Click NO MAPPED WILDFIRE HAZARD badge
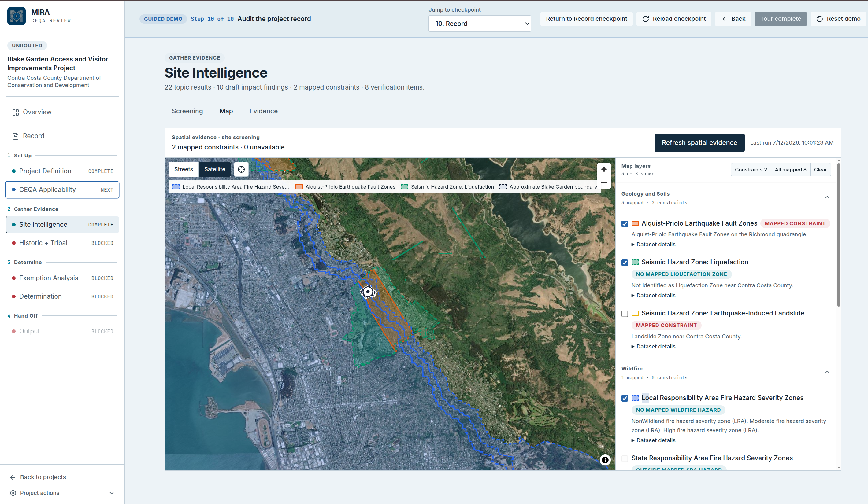The height and width of the screenshot is (504, 868). [x=678, y=410]
